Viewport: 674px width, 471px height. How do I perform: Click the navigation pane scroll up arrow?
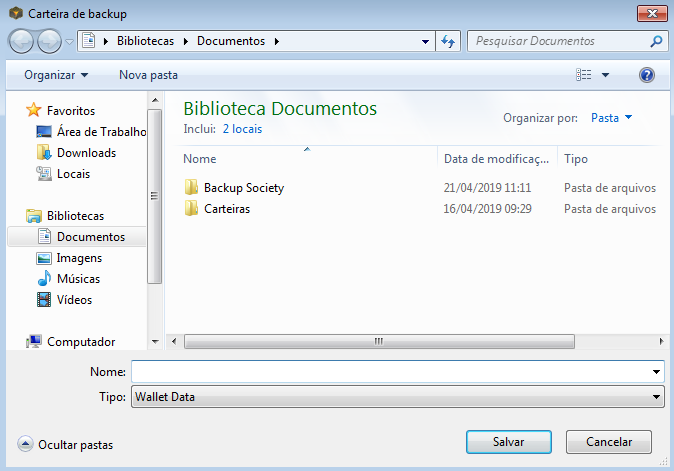(155, 100)
